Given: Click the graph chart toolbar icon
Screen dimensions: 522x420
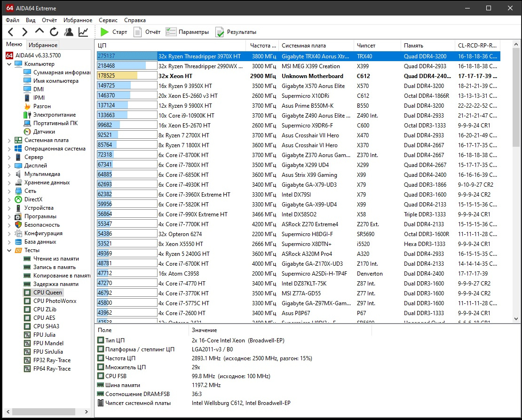Looking at the screenshot, I should (x=83, y=32).
